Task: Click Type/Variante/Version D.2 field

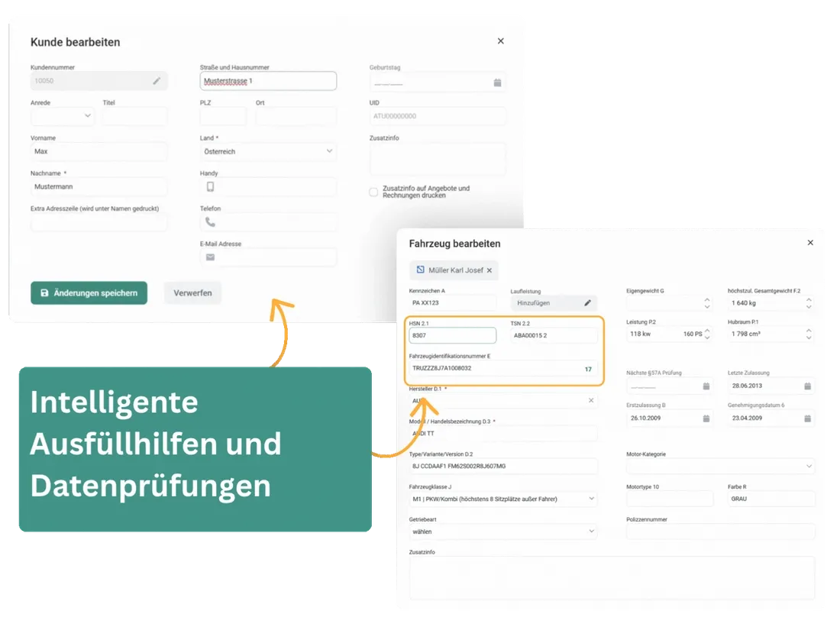Action: [503, 466]
